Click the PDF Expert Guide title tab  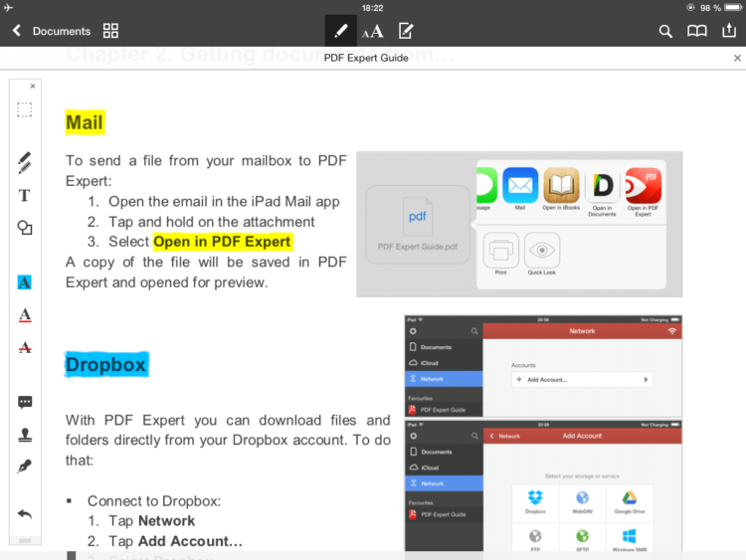[x=366, y=58]
